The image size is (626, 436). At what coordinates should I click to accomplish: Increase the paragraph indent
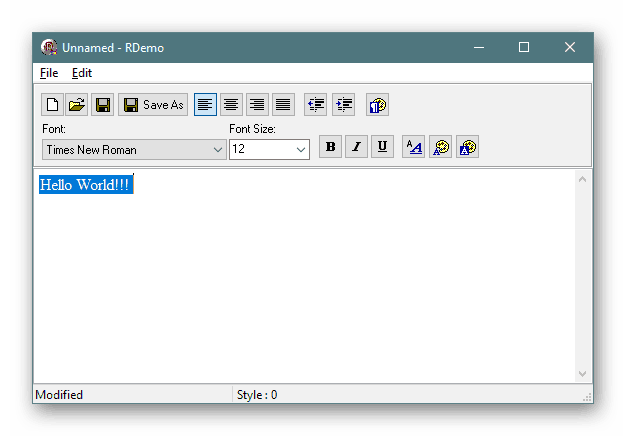tap(343, 105)
